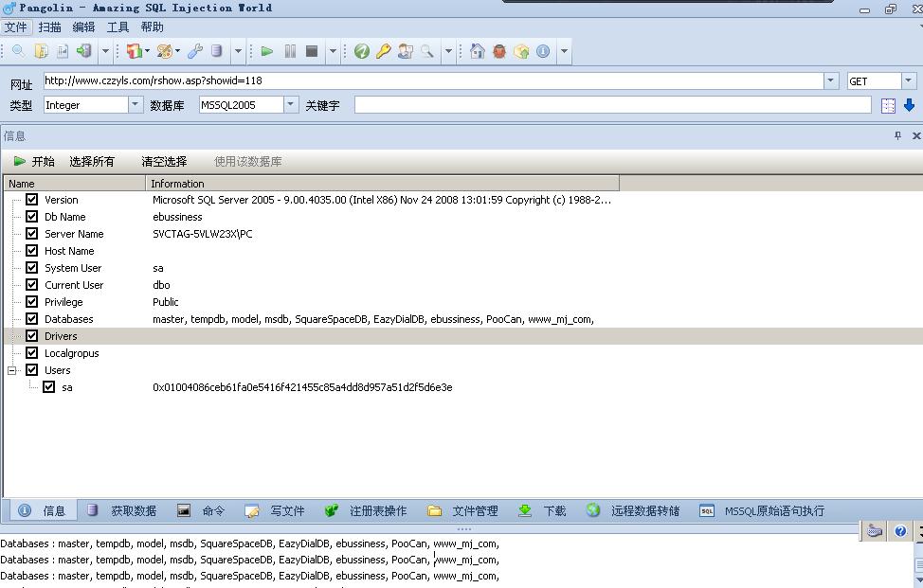Uncheck the Version checkbox
Viewport: 923px width, 588px height.
[x=32, y=200]
